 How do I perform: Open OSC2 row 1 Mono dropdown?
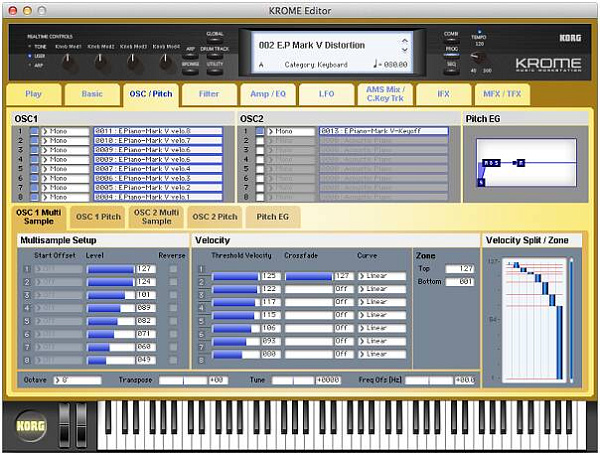[x=291, y=131]
